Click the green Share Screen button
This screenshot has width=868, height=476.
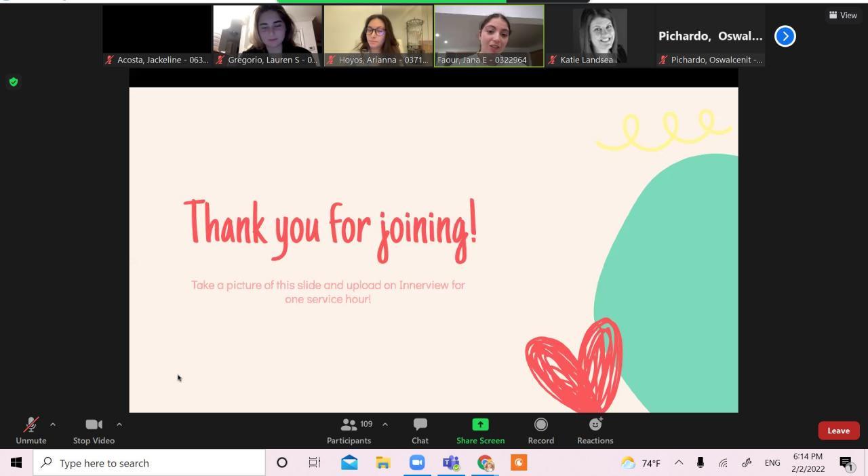click(x=480, y=431)
